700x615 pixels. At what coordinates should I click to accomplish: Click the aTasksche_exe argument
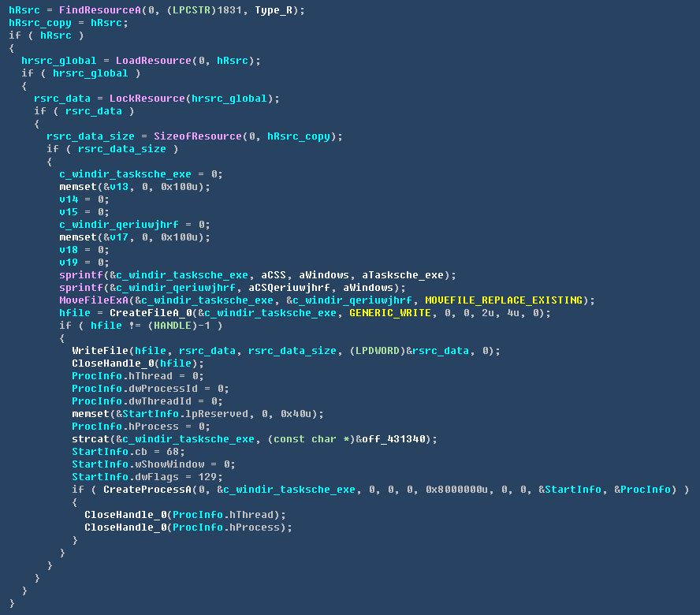[x=403, y=274]
